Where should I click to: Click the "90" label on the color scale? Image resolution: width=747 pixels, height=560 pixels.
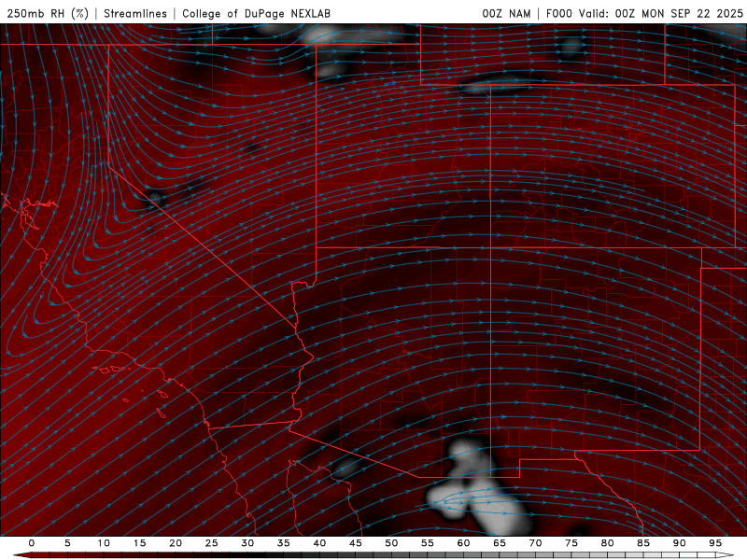(x=680, y=543)
